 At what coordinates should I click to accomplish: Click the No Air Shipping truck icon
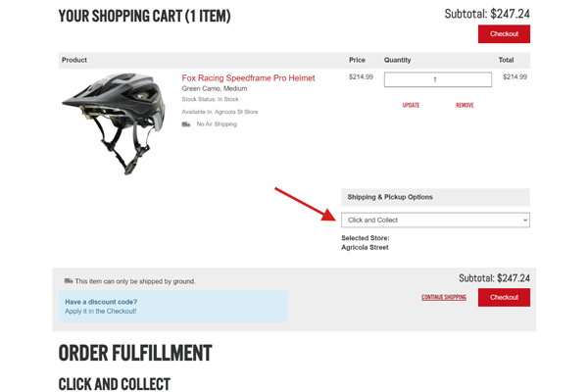[186, 124]
